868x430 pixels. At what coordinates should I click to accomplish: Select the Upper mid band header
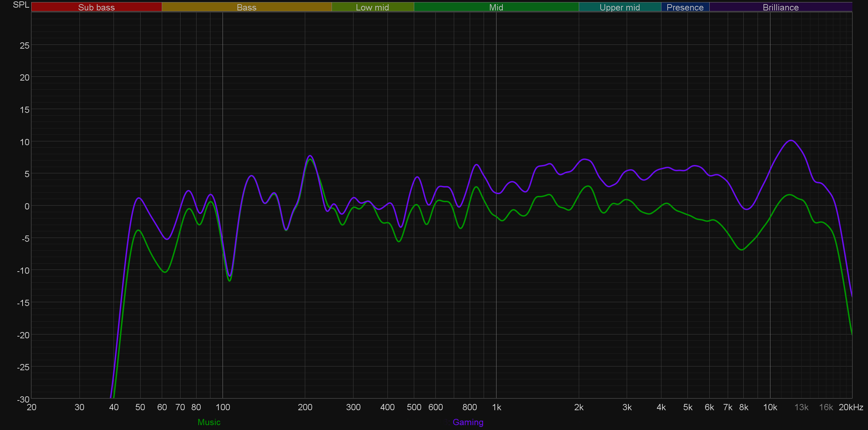[x=619, y=7]
